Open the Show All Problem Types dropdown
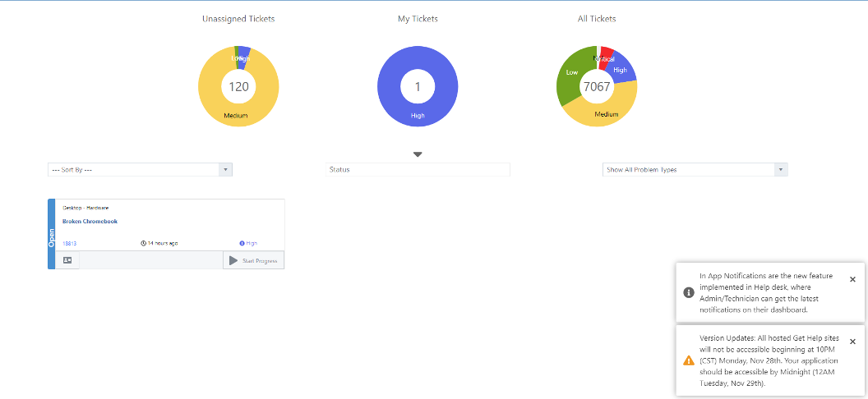This screenshot has height=399, width=868. point(695,170)
